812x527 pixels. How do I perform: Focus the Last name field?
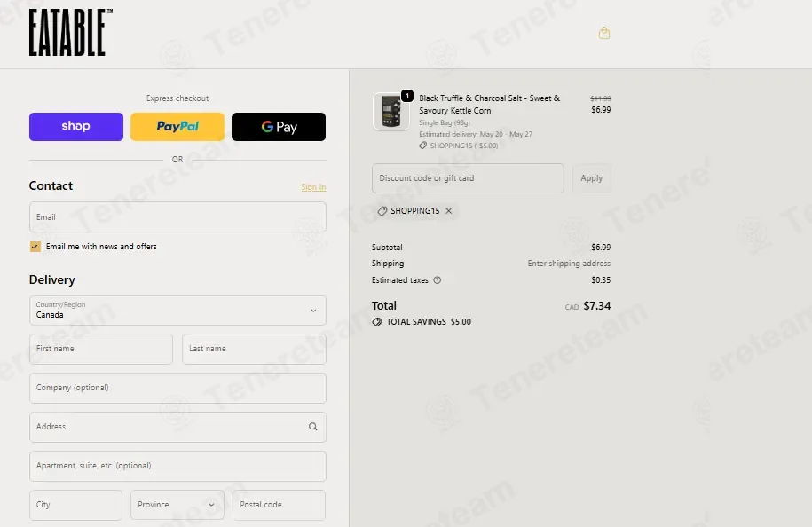click(x=254, y=349)
